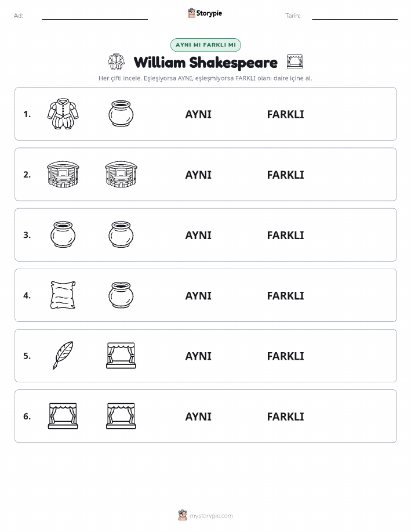The image size is (411, 532).
Task: Select the left Globe theatre icon in row 2
Action: (63, 175)
